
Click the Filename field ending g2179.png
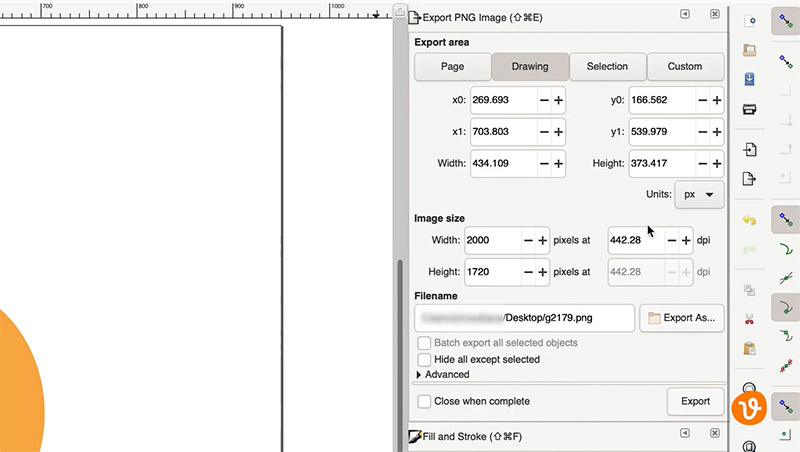524,318
